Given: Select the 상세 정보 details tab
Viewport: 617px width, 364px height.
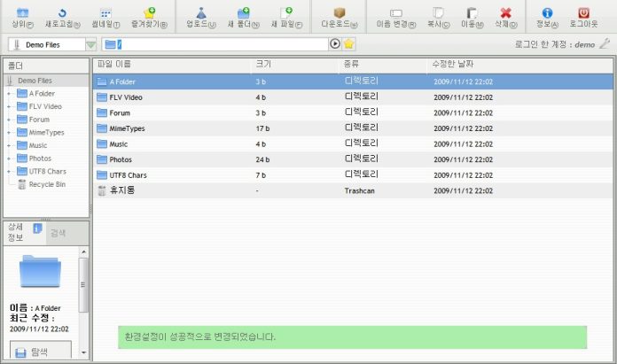Looking at the screenshot, I should pyautogui.click(x=18, y=232).
